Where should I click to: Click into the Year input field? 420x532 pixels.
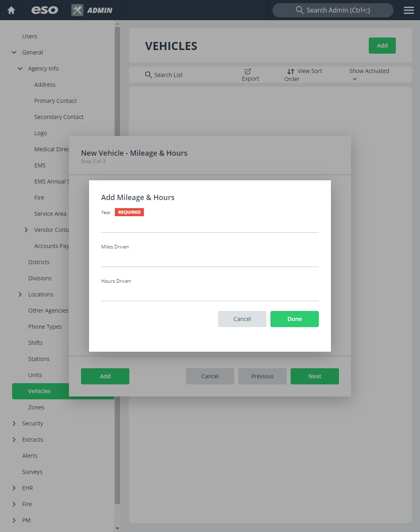click(x=210, y=225)
